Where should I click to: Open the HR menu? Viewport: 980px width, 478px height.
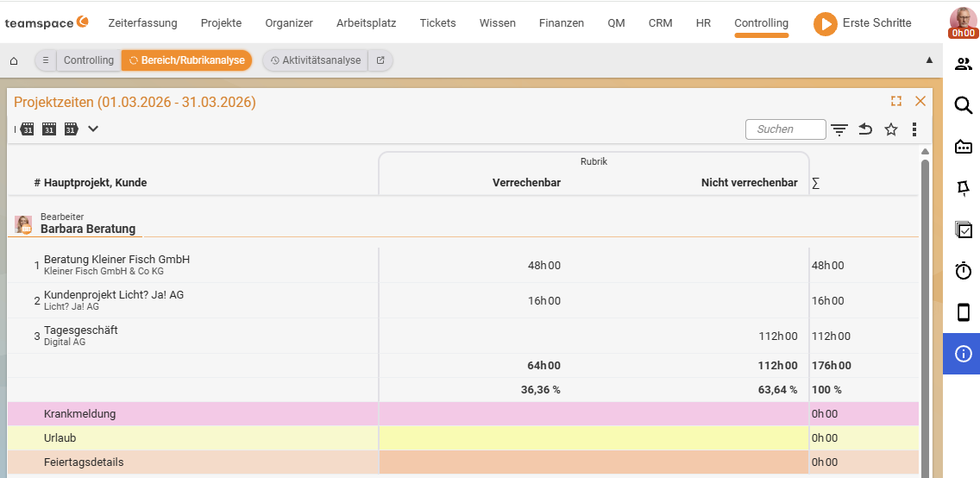703,23
